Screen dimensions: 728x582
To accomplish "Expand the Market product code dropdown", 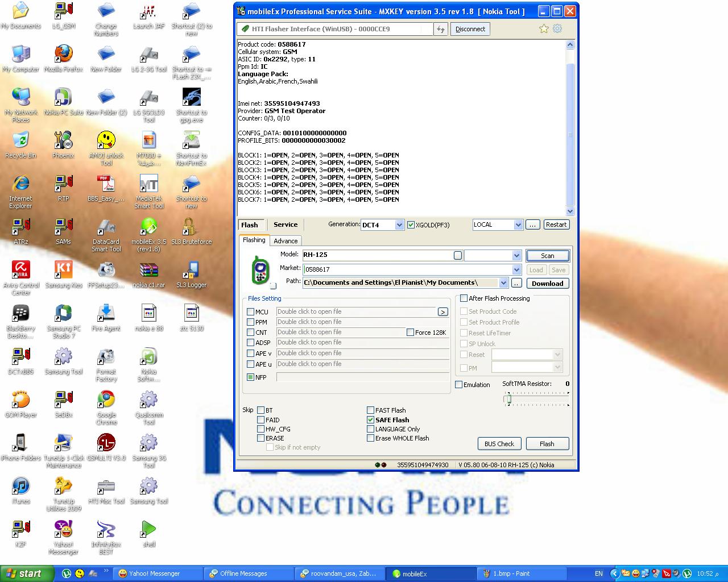I will point(516,270).
